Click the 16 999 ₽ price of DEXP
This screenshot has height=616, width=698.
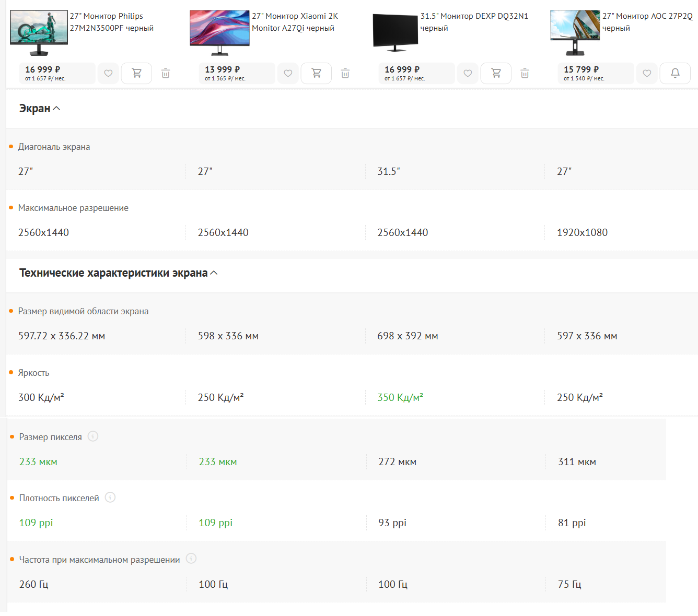point(402,69)
